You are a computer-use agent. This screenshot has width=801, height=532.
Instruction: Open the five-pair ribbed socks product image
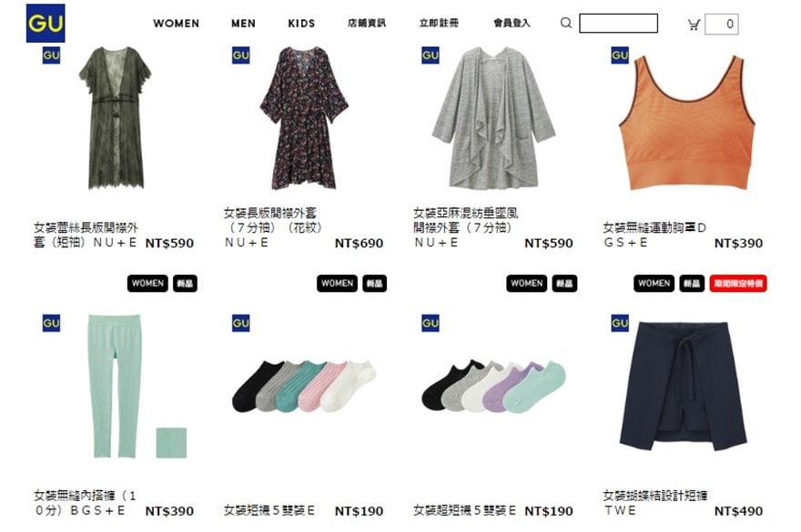coord(304,386)
